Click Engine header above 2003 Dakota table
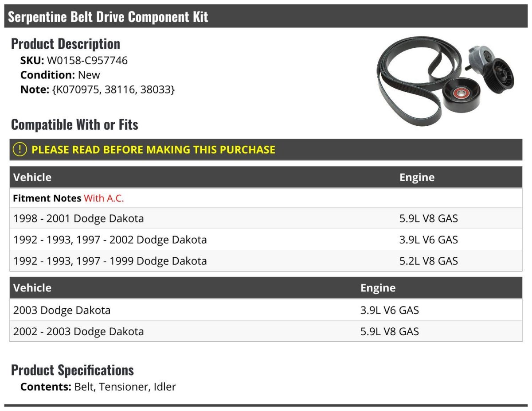532x411 pixels. click(378, 288)
